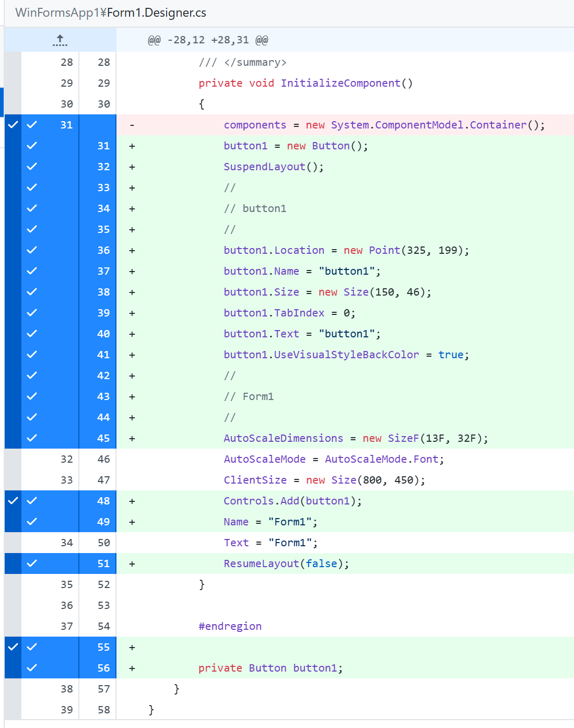Click old line number 32 in gutter
574x728 pixels.
pos(67,459)
